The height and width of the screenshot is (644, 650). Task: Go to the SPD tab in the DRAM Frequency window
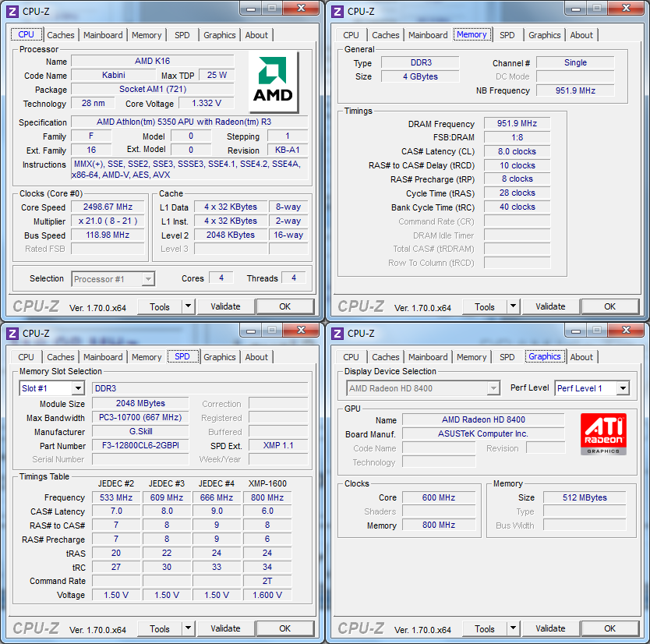pos(507,35)
